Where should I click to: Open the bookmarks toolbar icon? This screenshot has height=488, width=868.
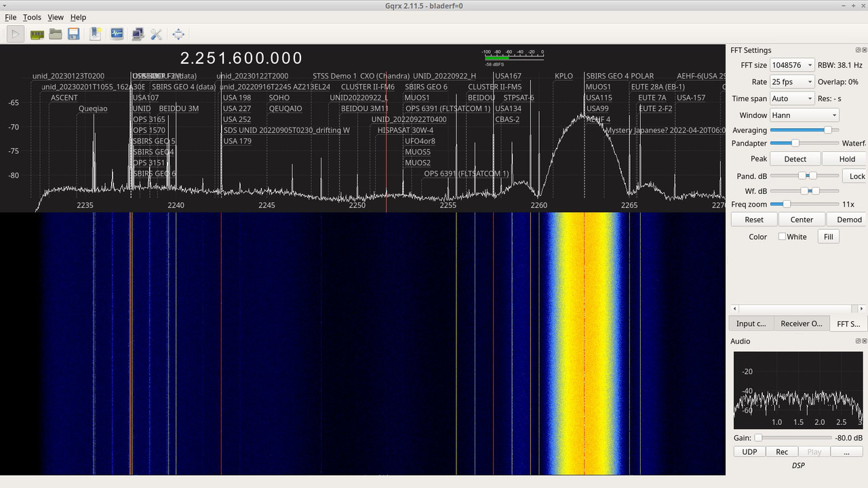[x=95, y=34]
